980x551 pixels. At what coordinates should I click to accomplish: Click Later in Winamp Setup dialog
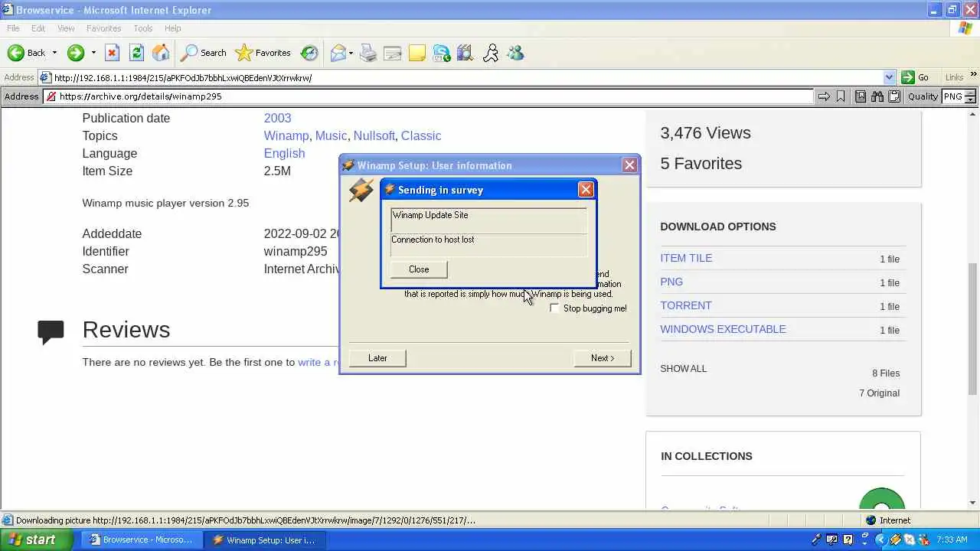pos(377,358)
